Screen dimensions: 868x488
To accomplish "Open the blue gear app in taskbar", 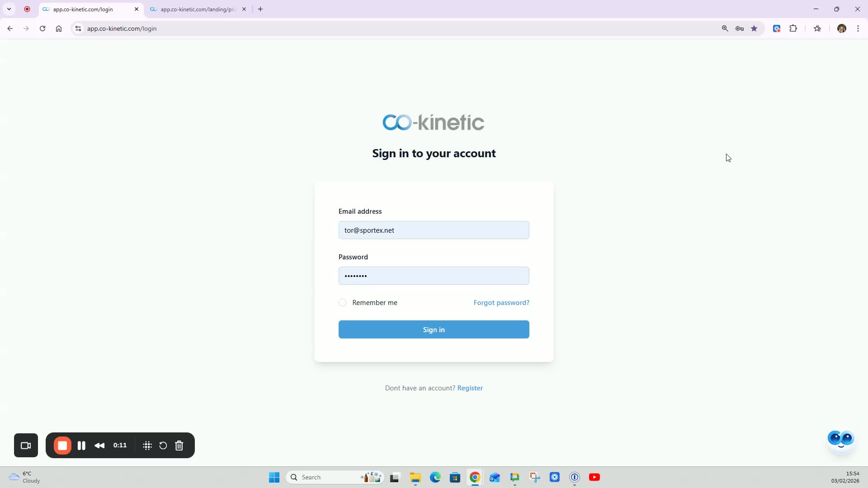I will (555, 477).
